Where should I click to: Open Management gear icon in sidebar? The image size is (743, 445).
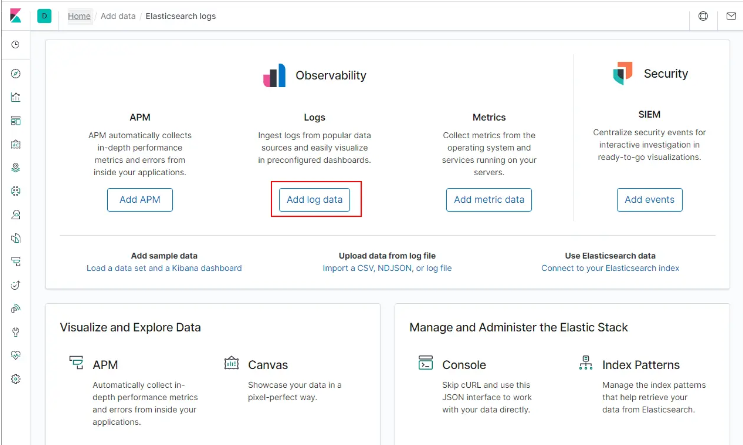pyautogui.click(x=16, y=379)
